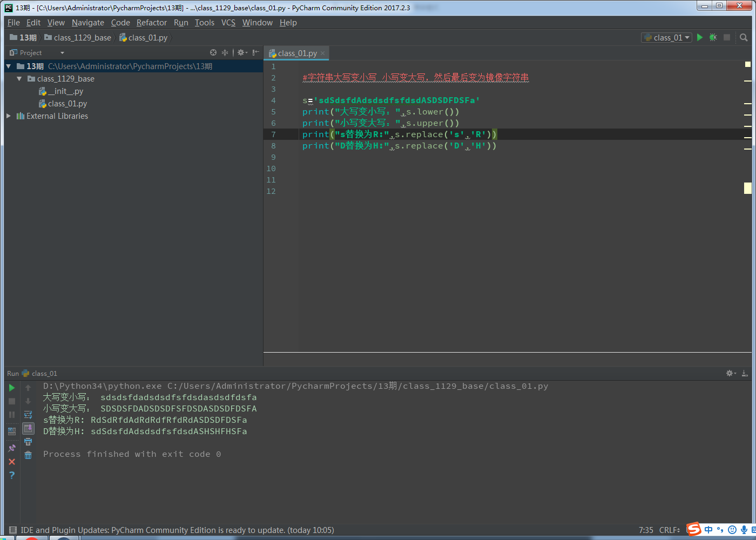The width and height of the screenshot is (756, 540).
Task: Hide the Project tool window
Action: click(x=255, y=52)
